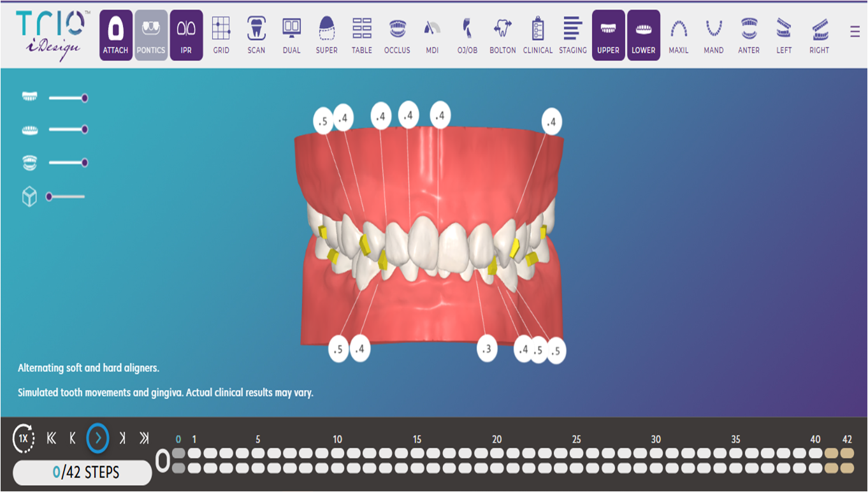Image resolution: width=868 pixels, height=492 pixels.
Task: Open the hamburger menu
Action: (855, 31)
